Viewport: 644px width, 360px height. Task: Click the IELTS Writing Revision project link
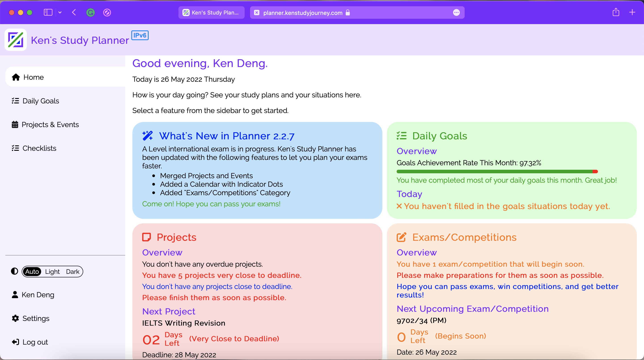point(183,323)
